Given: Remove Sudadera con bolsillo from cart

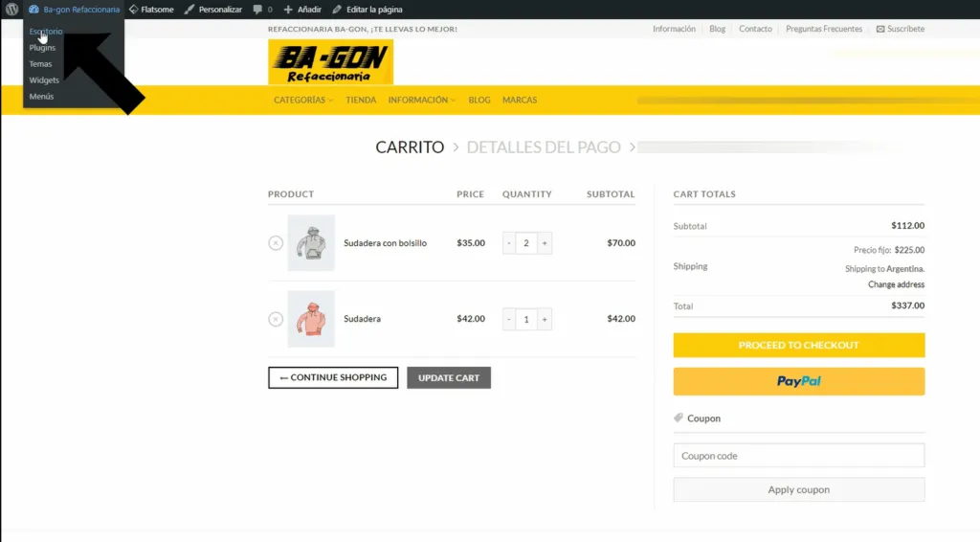Looking at the screenshot, I should click(x=276, y=242).
